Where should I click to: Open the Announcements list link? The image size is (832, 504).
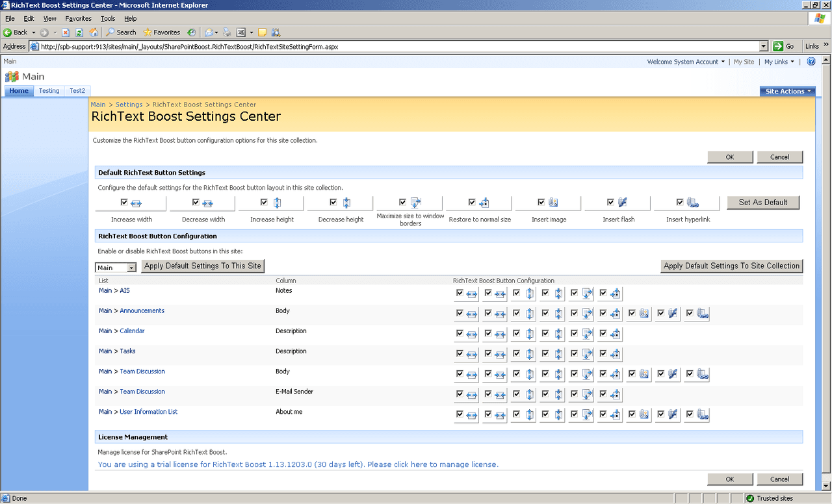(x=142, y=310)
